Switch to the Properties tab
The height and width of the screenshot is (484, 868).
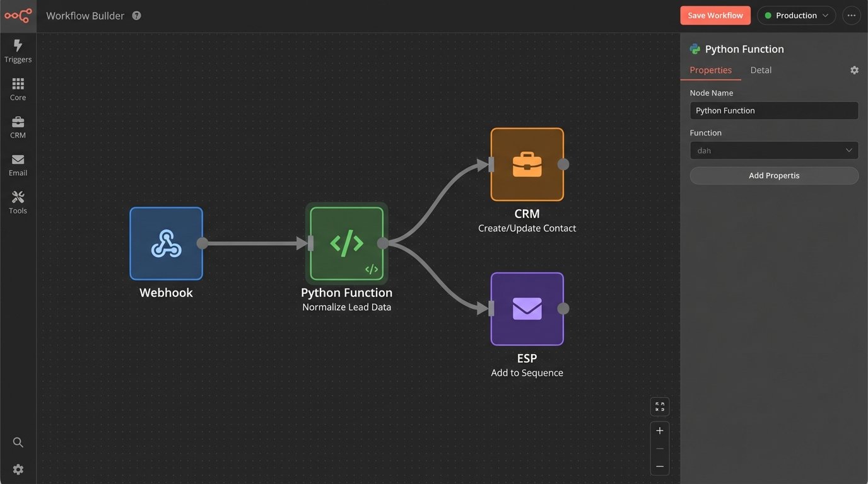point(710,70)
